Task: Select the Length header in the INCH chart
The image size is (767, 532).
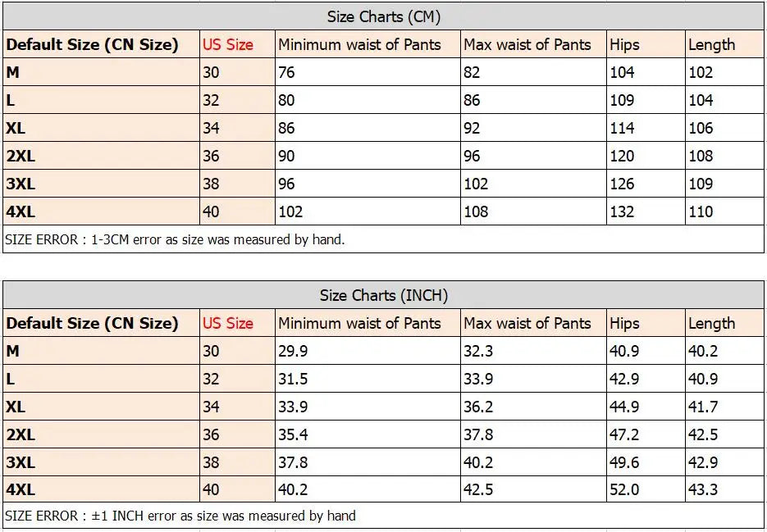Action: point(712,323)
